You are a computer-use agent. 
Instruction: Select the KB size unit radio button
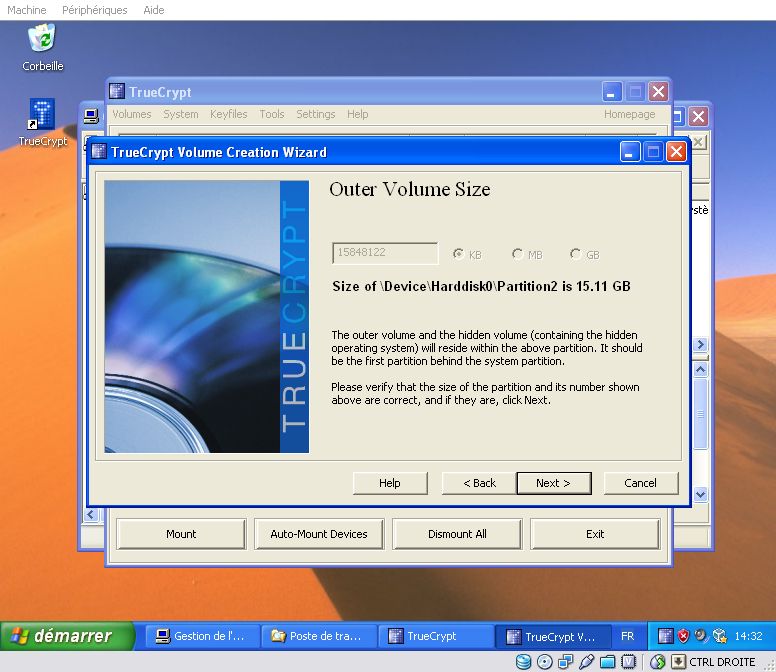coord(458,254)
